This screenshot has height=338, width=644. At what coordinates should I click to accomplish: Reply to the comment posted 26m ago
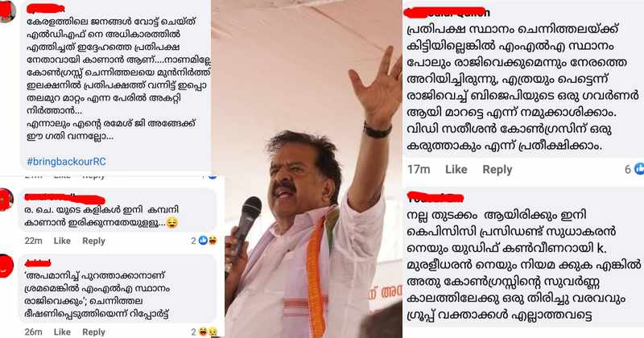pos(93,332)
